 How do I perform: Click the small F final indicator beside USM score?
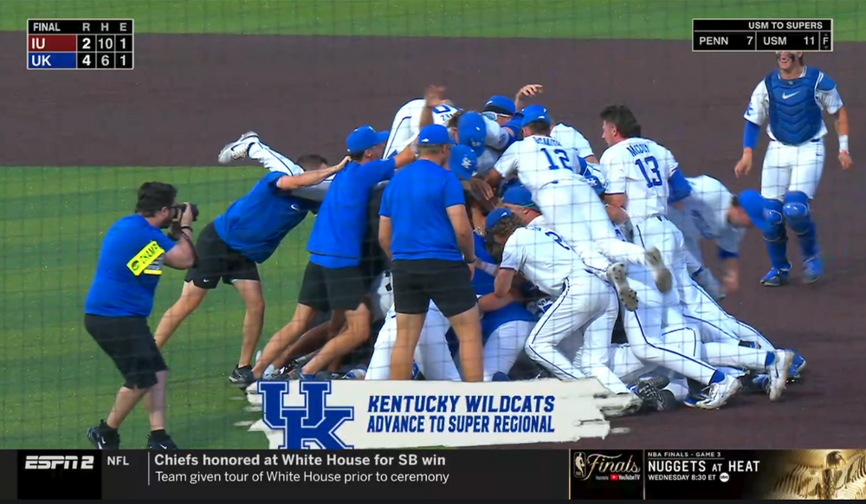click(825, 42)
